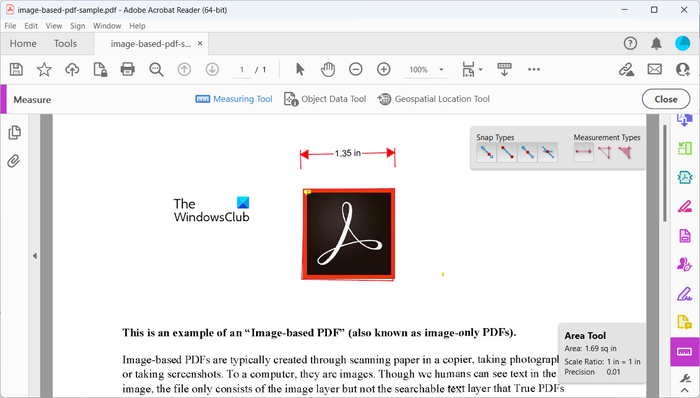Open the red-violet Comment pen sidebar tool
The image size is (700, 398).
pos(684,207)
